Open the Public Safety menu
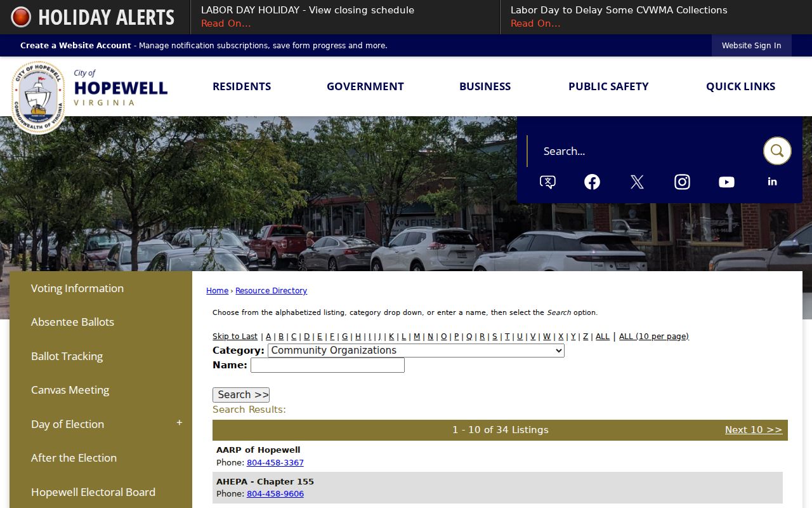Viewport: 812px width, 508px height. (x=608, y=86)
